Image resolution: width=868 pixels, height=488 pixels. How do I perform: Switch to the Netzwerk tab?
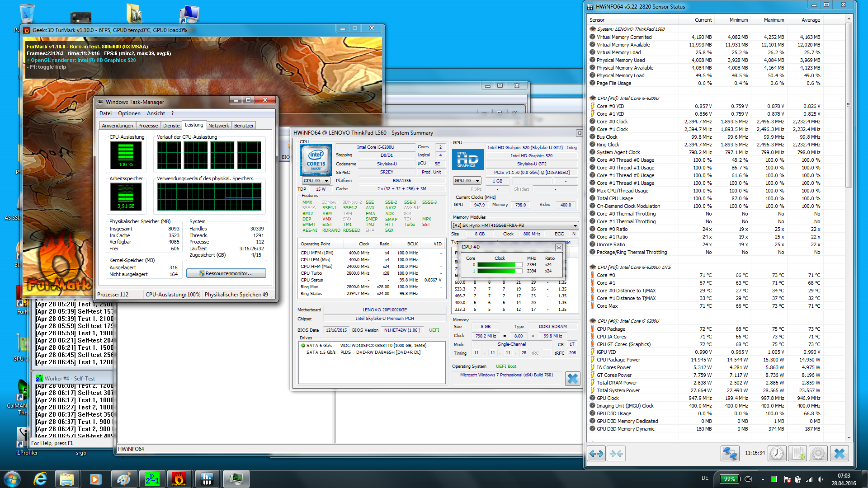(219, 126)
